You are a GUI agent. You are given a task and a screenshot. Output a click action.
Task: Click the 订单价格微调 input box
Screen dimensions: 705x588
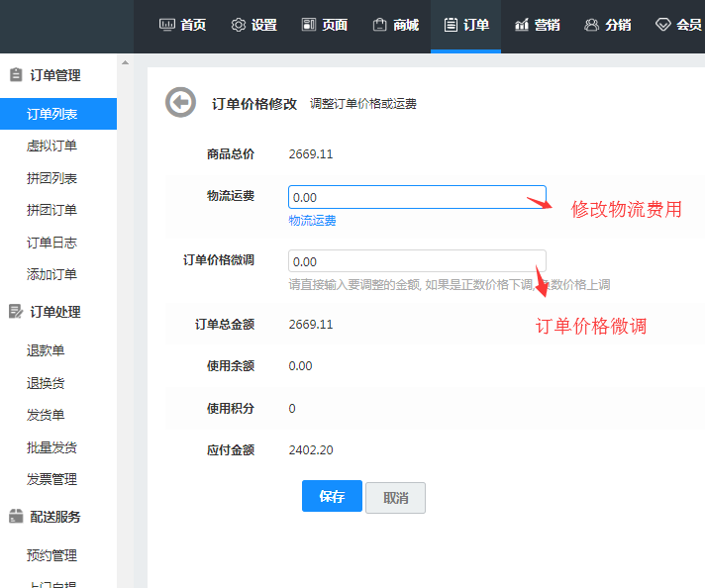coord(417,261)
